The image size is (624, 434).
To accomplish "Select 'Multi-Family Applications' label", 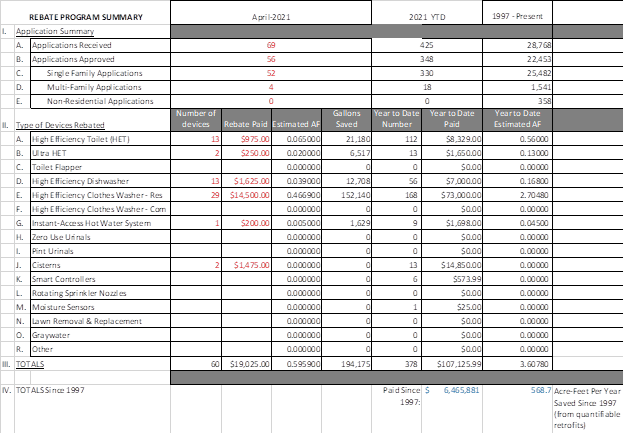I will click(x=94, y=87).
